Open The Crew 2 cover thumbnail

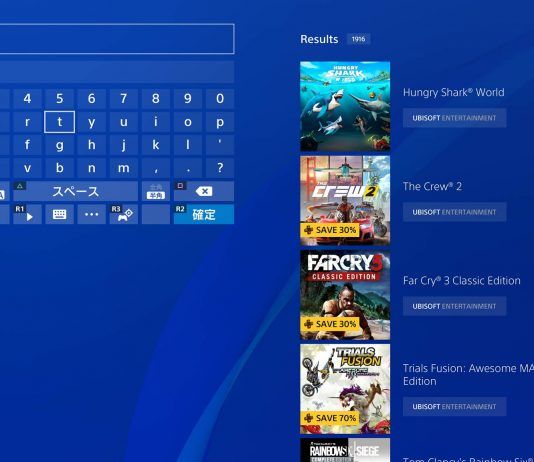[345, 201]
